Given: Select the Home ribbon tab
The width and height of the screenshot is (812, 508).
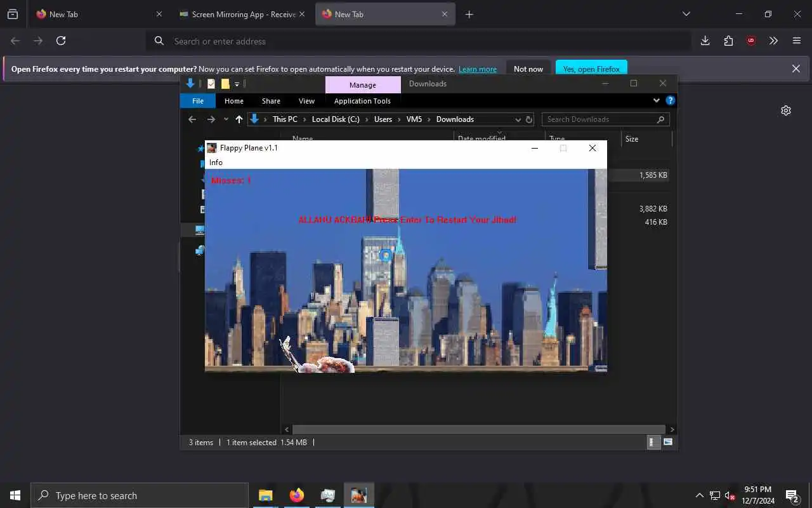Looking at the screenshot, I should pos(233,101).
